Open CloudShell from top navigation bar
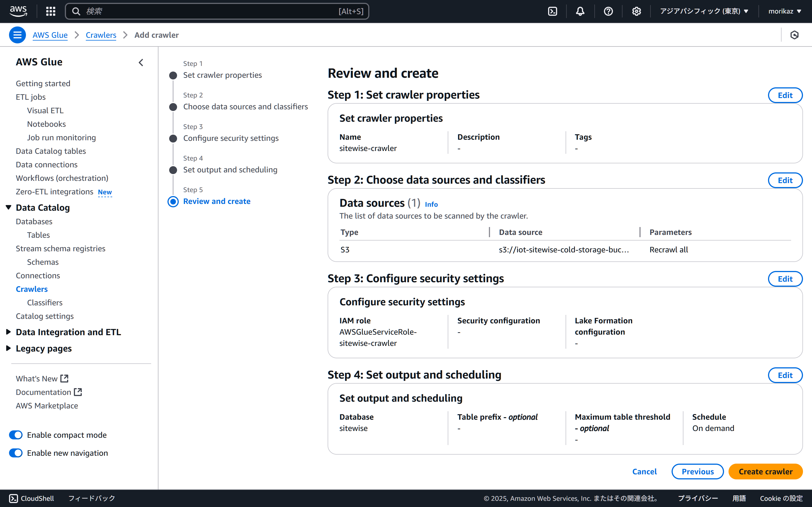This screenshot has width=812, height=507. (x=552, y=11)
